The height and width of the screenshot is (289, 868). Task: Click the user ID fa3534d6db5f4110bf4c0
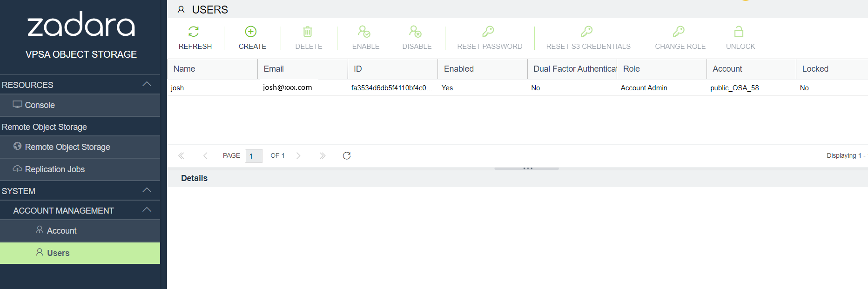coord(392,88)
